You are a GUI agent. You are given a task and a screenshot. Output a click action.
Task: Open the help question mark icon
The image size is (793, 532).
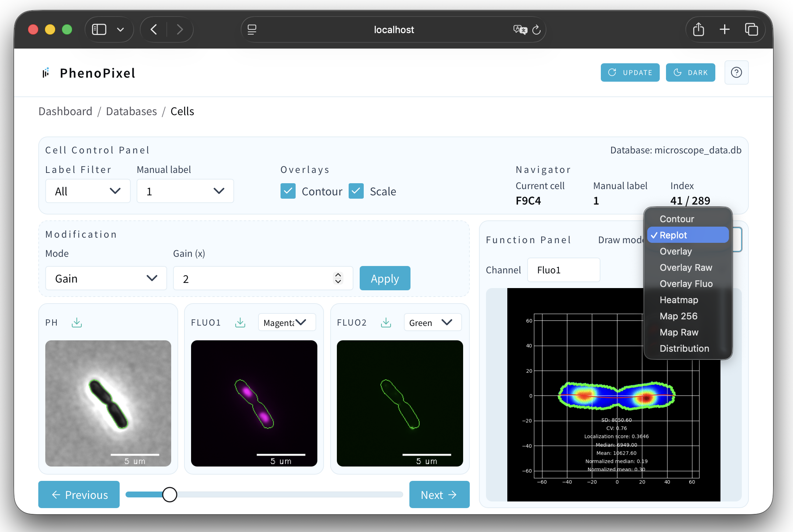point(736,72)
